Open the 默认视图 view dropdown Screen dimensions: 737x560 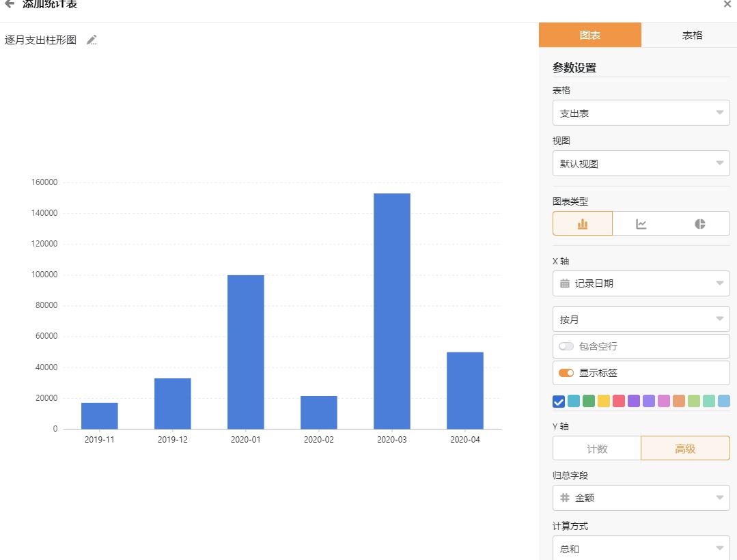(x=641, y=163)
